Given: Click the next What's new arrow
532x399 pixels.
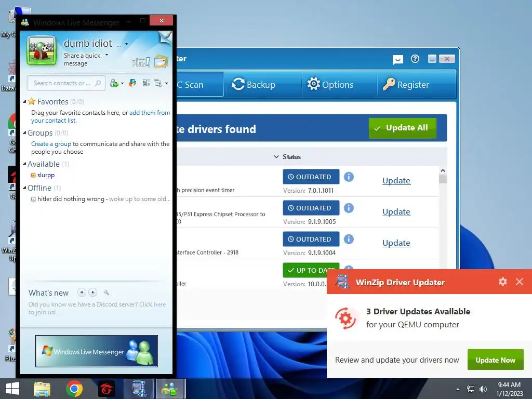Looking at the screenshot, I should coord(92,292).
